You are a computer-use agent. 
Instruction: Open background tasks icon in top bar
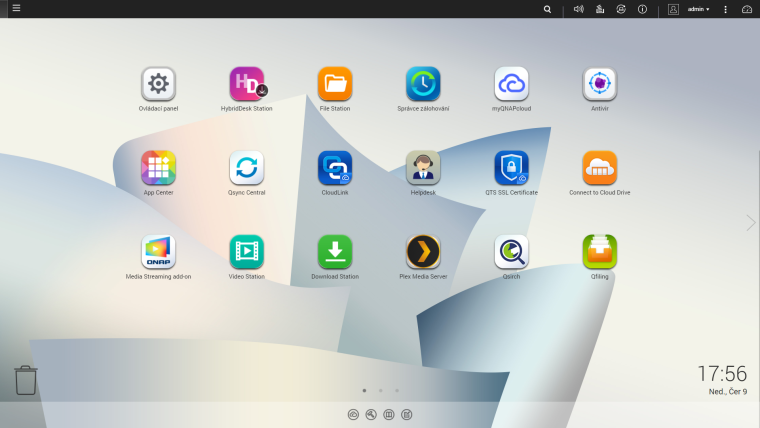[600, 9]
